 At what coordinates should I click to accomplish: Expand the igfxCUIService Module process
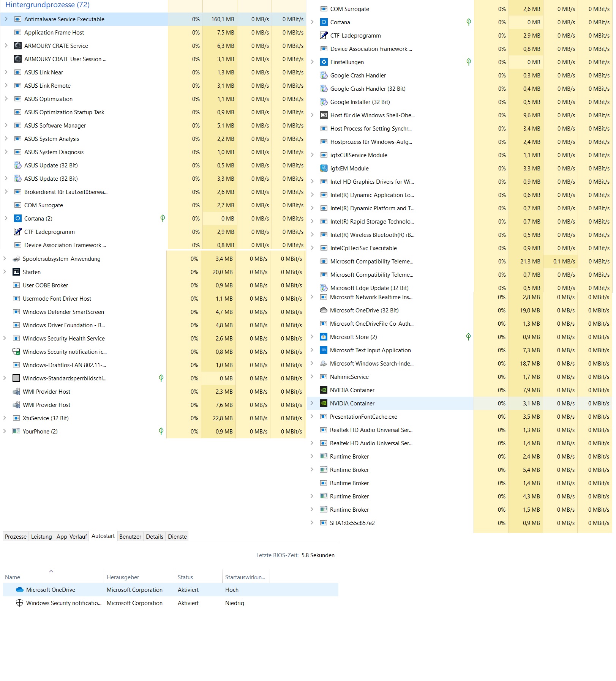(x=312, y=155)
